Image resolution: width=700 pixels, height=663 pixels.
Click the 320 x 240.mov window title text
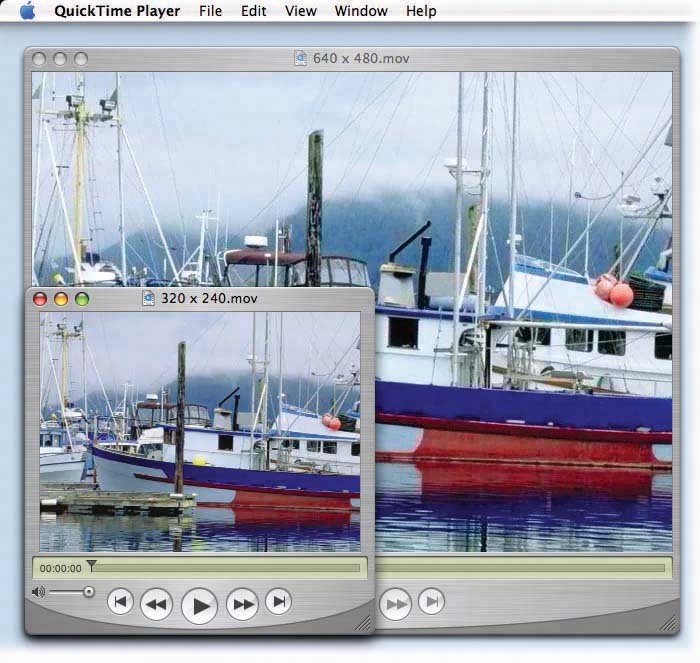coord(209,298)
